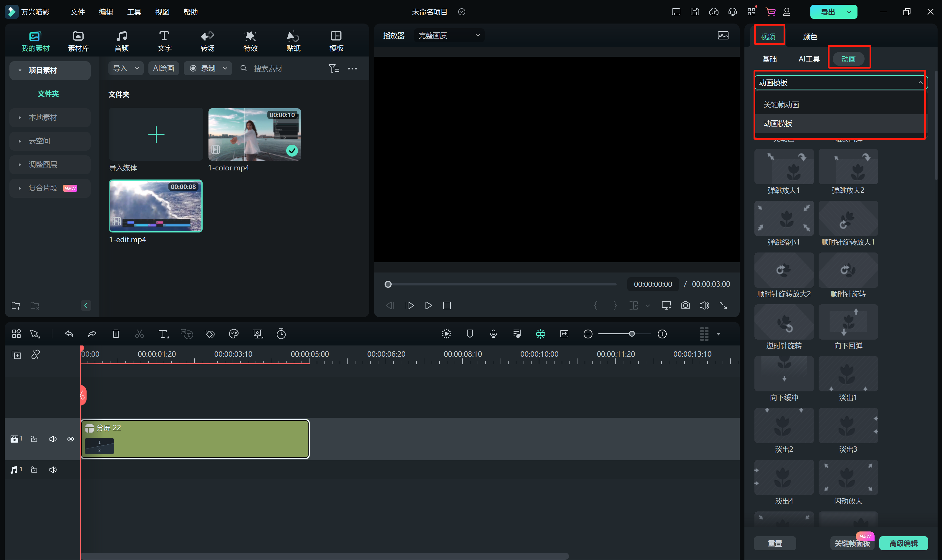Mute the audio track 1 speaker
Image resolution: width=942 pixels, height=560 pixels.
click(x=53, y=469)
